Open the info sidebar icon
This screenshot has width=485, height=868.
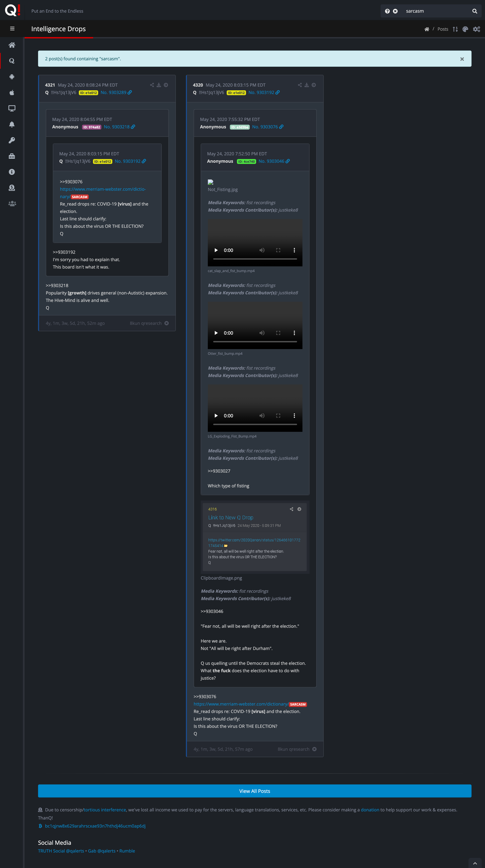[12, 172]
